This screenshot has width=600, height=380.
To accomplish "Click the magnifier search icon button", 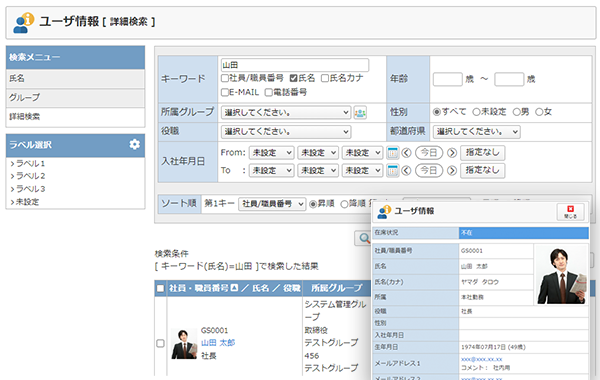I will click(363, 238).
